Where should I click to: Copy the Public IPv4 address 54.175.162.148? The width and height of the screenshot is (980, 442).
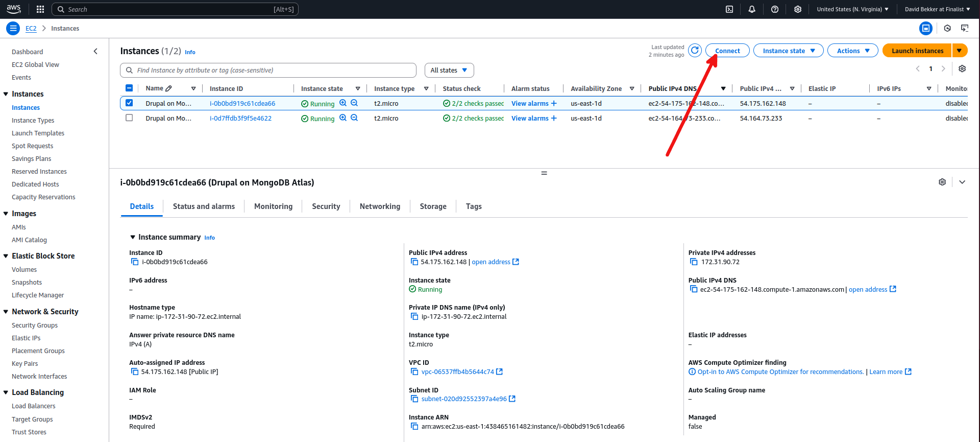click(414, 262)
